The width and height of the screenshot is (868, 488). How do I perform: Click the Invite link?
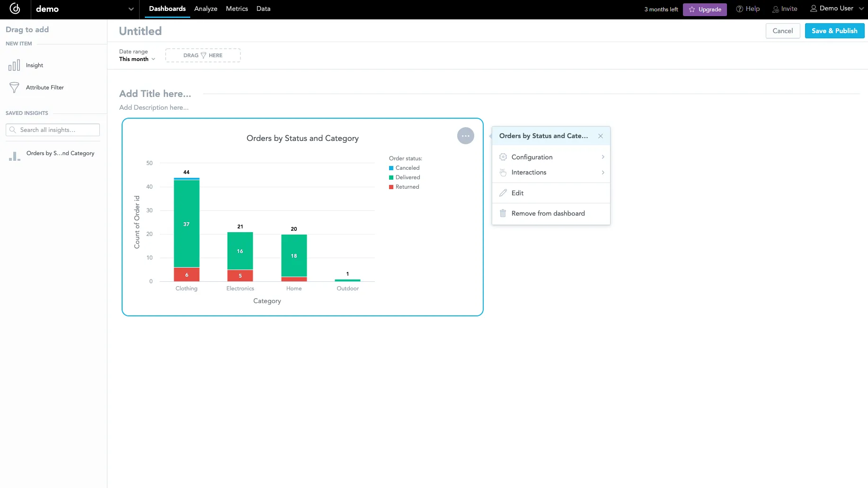coord(785,9)
